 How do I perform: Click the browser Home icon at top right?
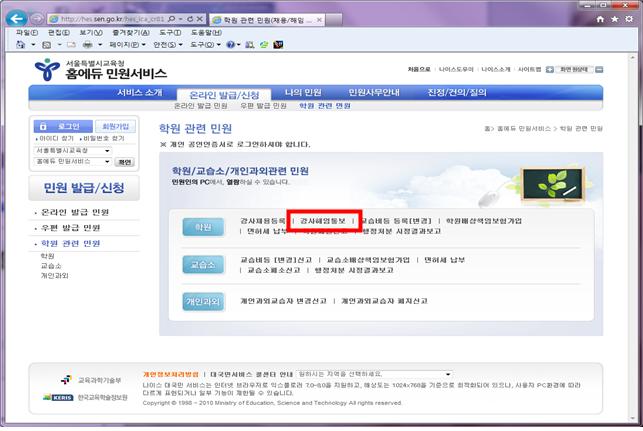(600, 19)
